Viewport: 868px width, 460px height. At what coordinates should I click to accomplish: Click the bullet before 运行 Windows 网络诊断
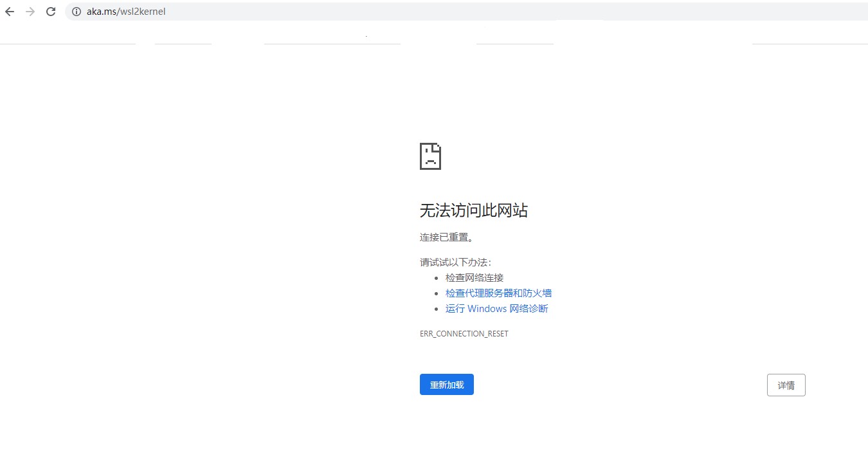click(x=437, y=309)
